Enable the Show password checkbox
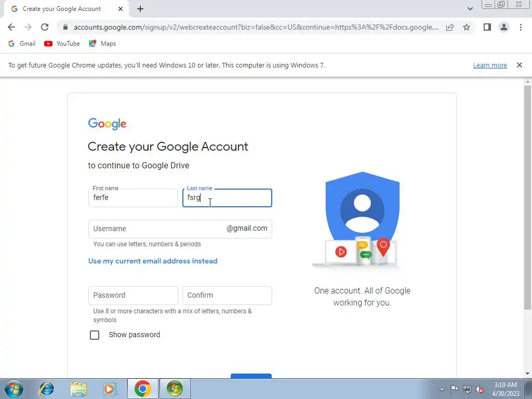This screenshot has width=532, height=399. tap(95, 335)
